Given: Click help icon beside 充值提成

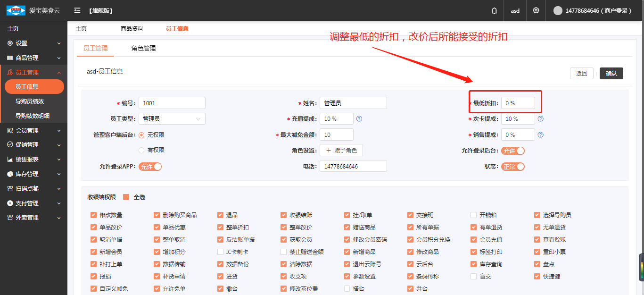Looking at the screenshot, I should click(x=359, y=119).
